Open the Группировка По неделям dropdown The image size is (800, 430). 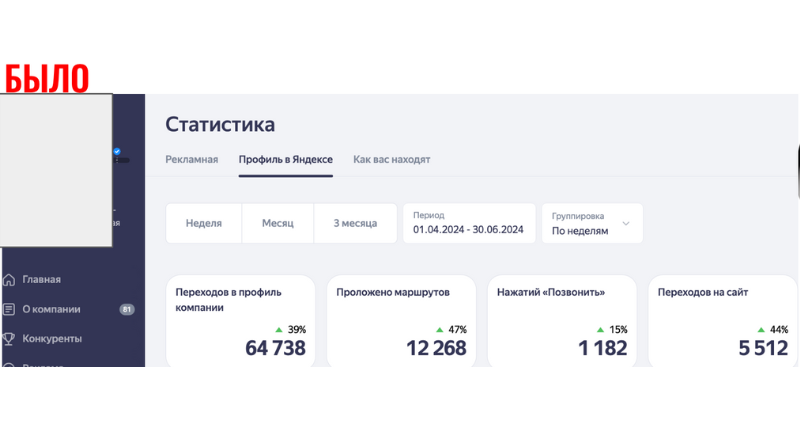pyautogui.click(x=592, y=223)
